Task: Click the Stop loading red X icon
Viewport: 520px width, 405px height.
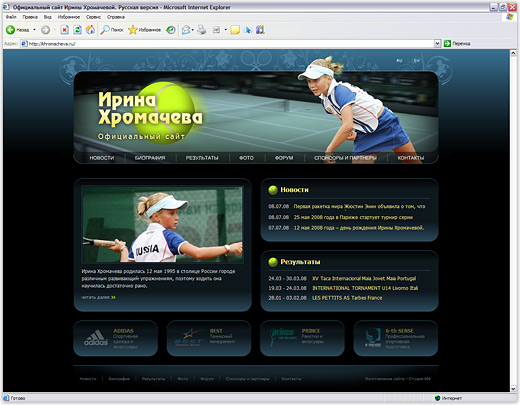Action: pos(64,30)
